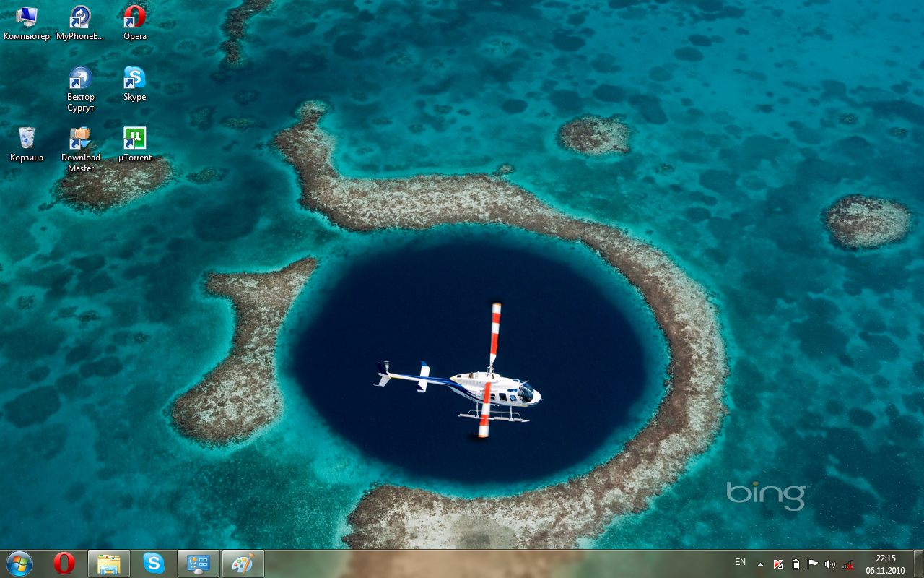Select the µTorrent desktop shortcut
The image size is (924, 578).
pos(135,144)
